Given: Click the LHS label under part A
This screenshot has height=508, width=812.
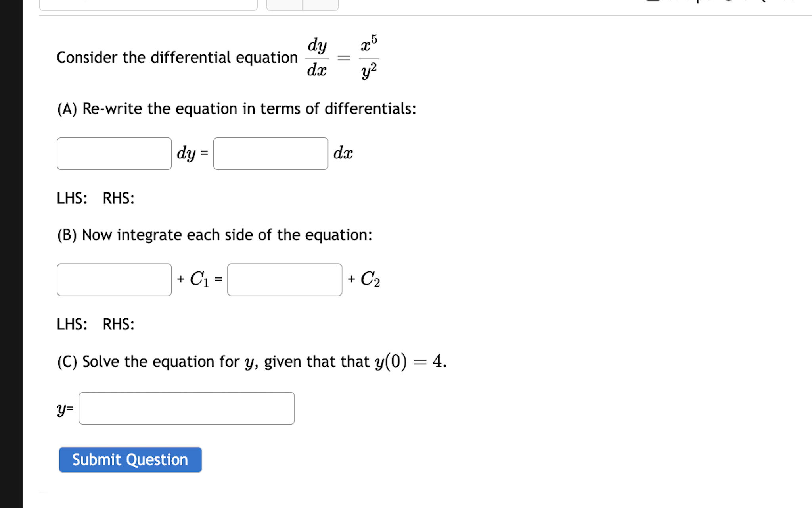Looking at the screenshot, I should tap(72, 198).
